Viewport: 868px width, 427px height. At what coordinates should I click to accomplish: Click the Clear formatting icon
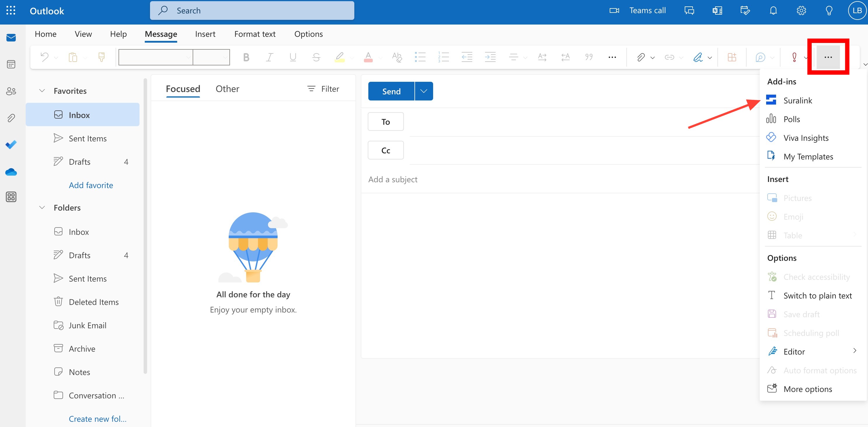[x=397, y=57]
